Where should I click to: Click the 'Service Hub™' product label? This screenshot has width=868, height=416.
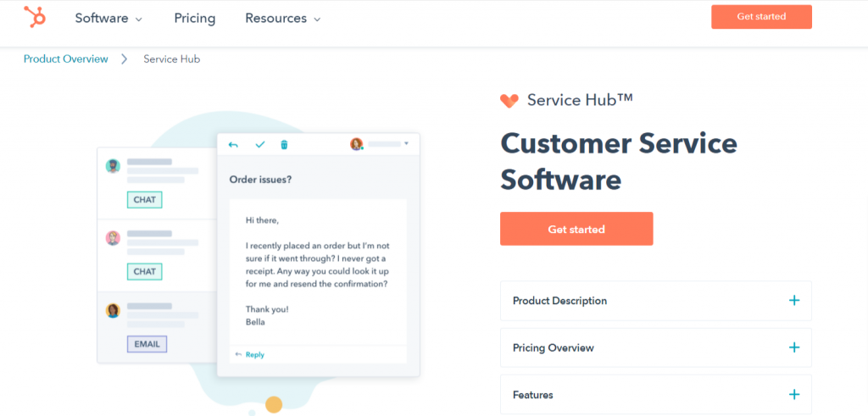[x=580, y=100]
